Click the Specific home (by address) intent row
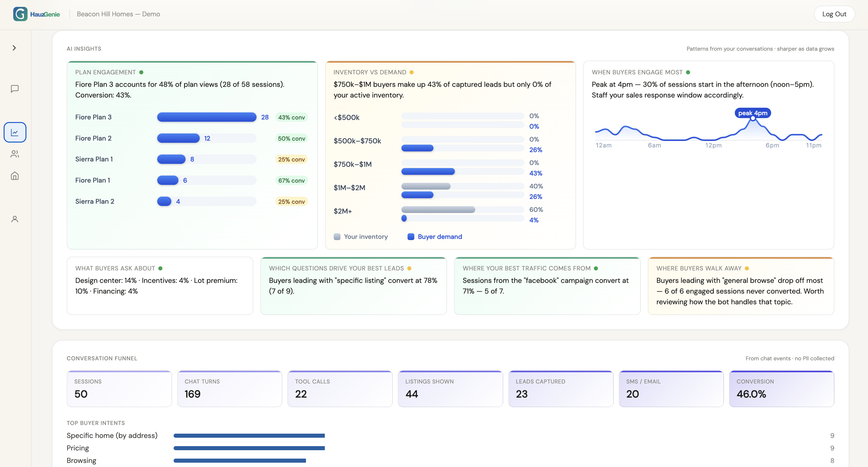This screenshot has width=868, height=467. (451, 436)
